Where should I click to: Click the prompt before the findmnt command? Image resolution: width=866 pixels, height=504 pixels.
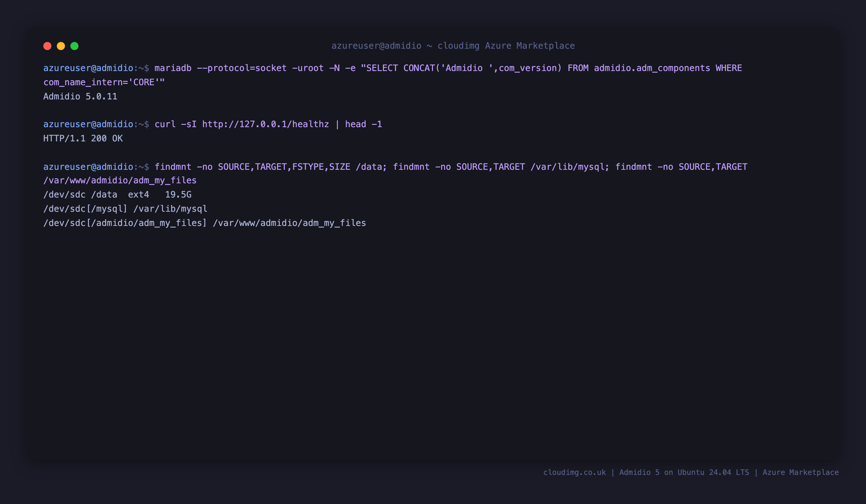point(96,167)
